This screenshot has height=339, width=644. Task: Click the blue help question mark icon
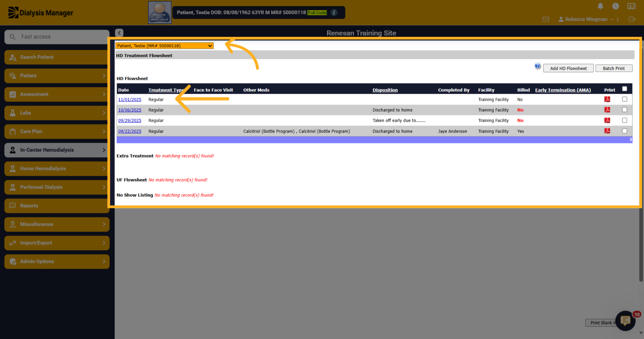click(x=537, y=66)
